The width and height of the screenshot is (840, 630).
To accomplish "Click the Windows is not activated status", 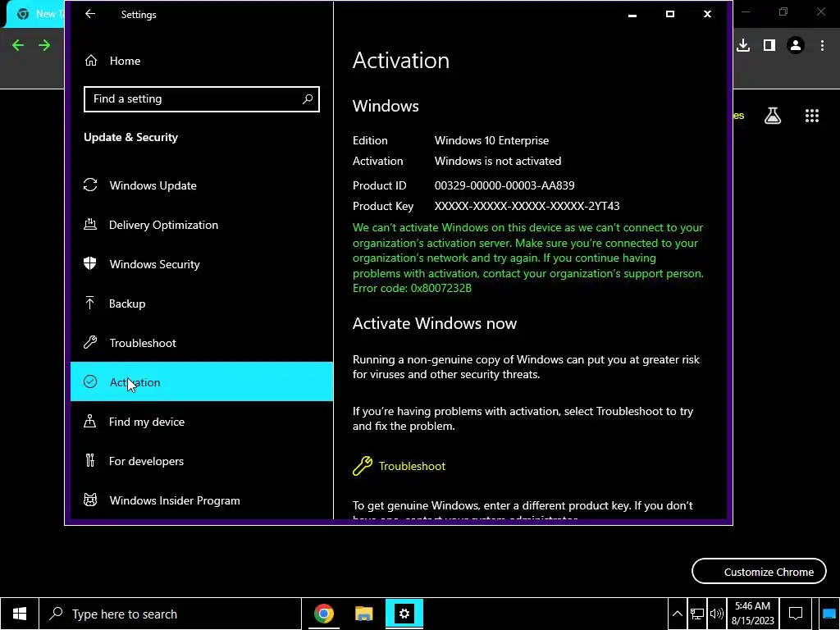I will 498,162.
